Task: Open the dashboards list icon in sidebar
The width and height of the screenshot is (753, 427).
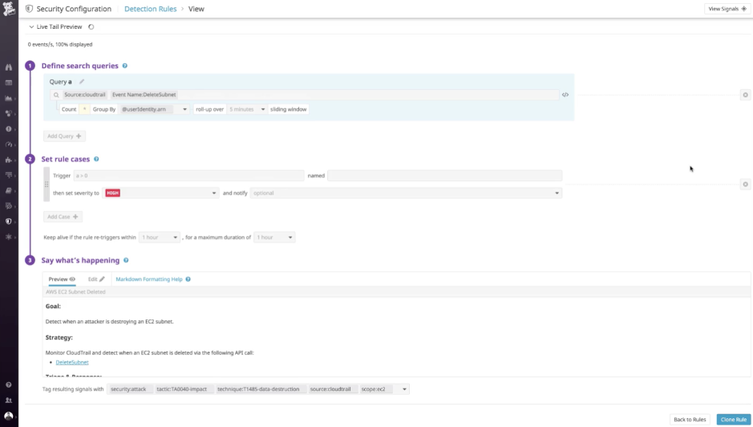Action: [x=8, y=83]
